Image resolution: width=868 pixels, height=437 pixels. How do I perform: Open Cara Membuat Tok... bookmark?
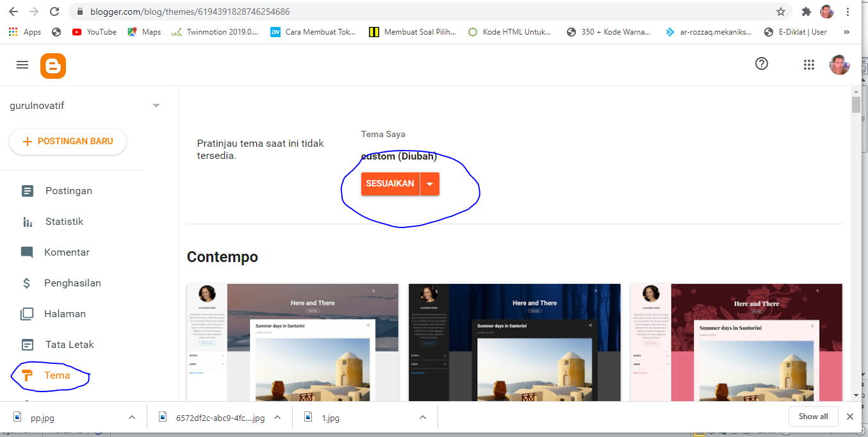coord(313,31)
